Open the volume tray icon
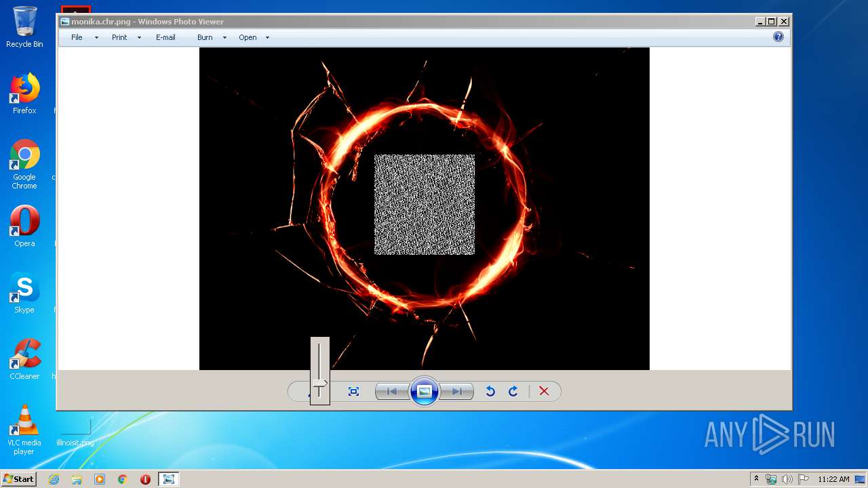 (x=787, y=479)
